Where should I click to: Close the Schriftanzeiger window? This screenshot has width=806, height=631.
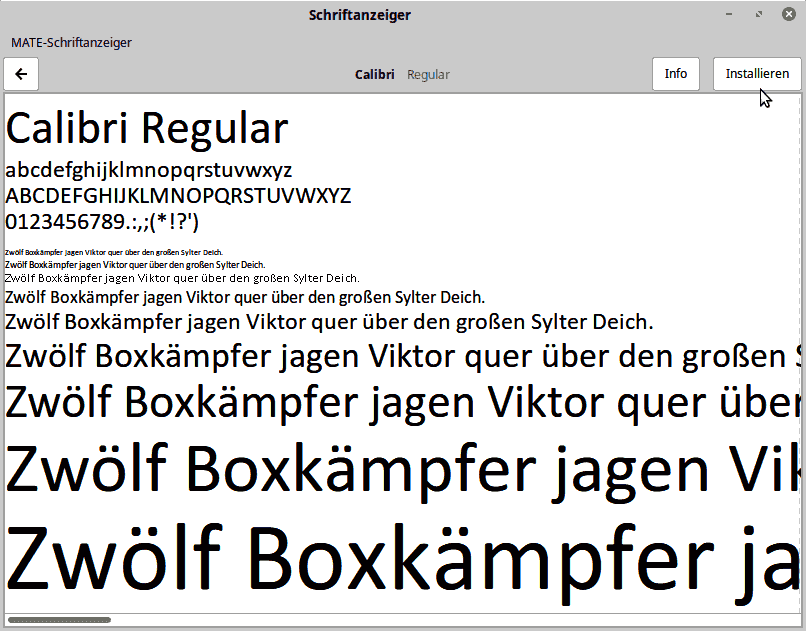(789, 14)
